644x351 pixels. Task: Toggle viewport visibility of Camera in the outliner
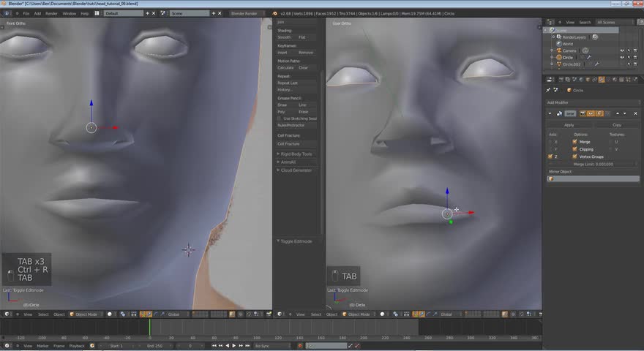(622, 51)
